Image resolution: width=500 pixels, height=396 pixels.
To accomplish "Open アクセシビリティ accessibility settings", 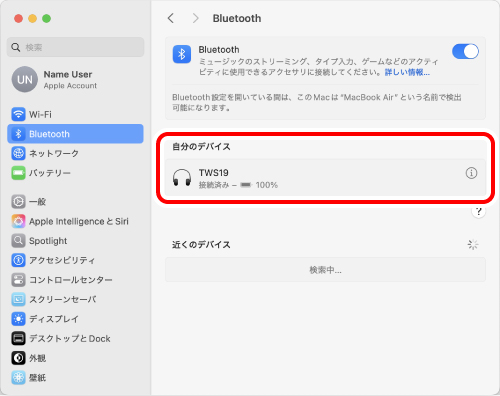I will (x=75, y=260).
